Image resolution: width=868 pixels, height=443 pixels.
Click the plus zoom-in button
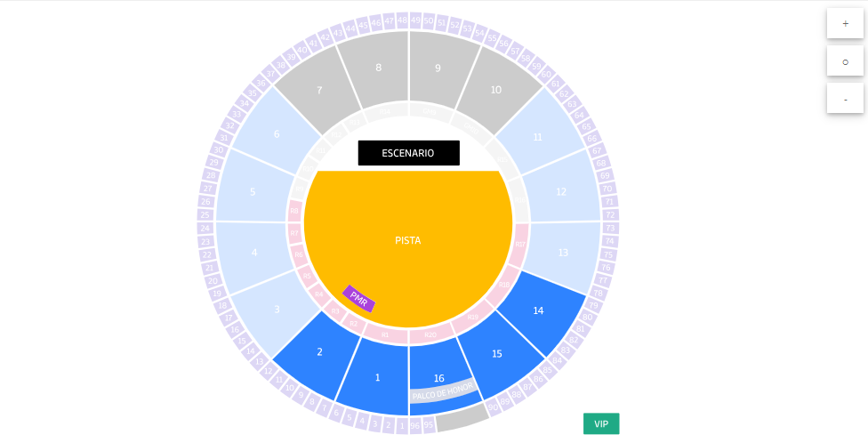click(x=845, y=23)
